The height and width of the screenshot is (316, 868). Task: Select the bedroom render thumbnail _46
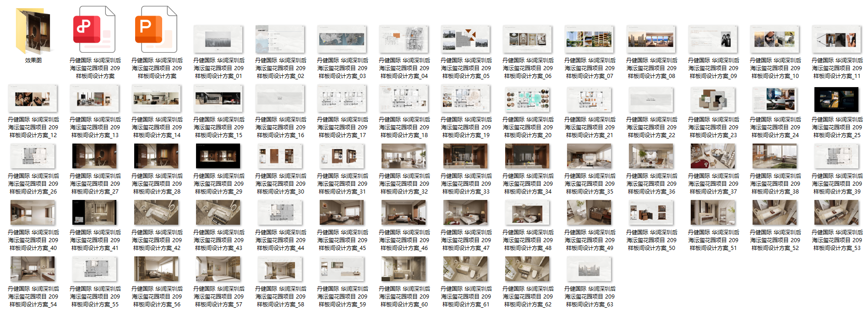tap(404, 212)
